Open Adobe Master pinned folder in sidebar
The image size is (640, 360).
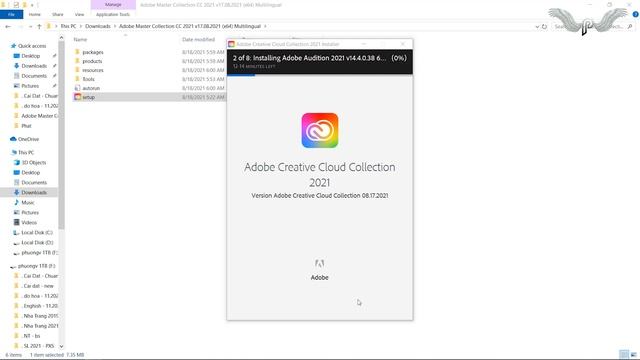click(39, 116)
